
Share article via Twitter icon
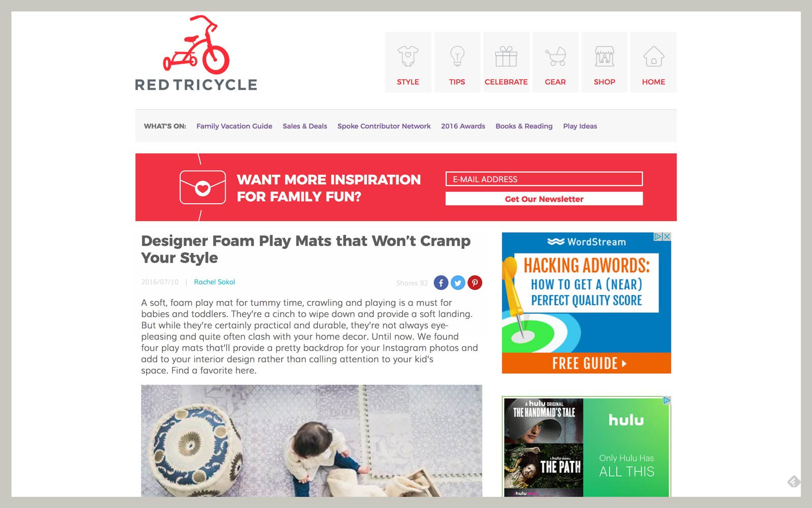pos(458,283)
